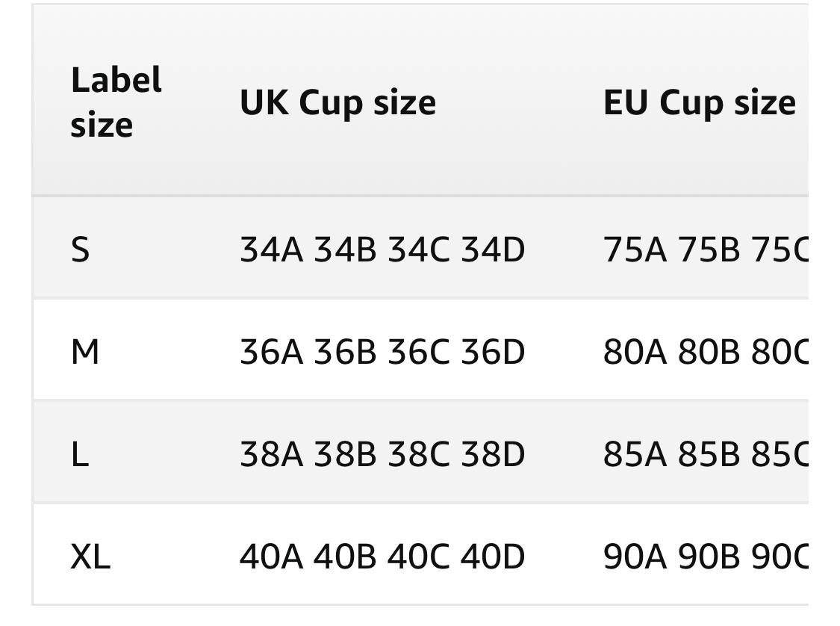Image resolution: width=840 pixels, height=626 pixels.
Task: Click the 38A UK cup size
Action: point(271,453)
